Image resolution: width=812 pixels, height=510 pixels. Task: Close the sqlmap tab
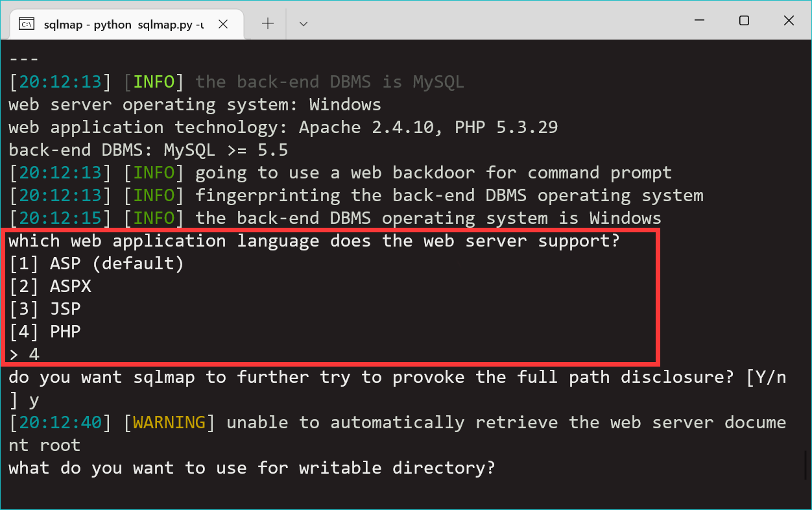222,24
